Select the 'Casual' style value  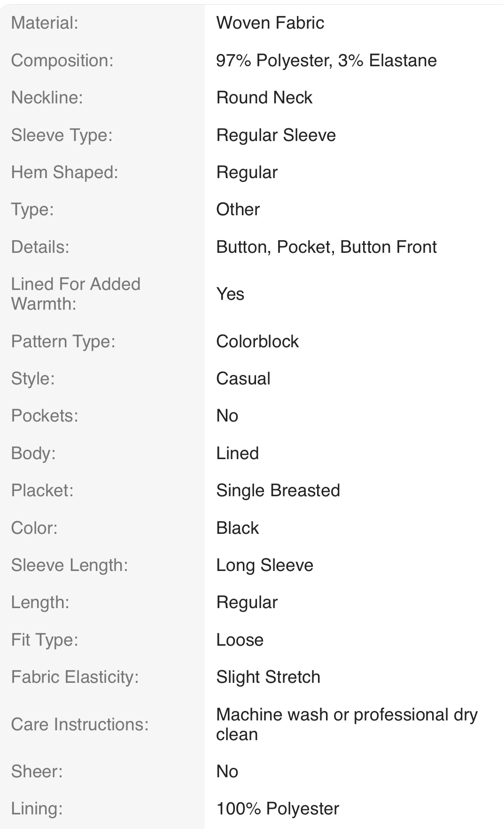pyautogui.click(x=243, y=378)
